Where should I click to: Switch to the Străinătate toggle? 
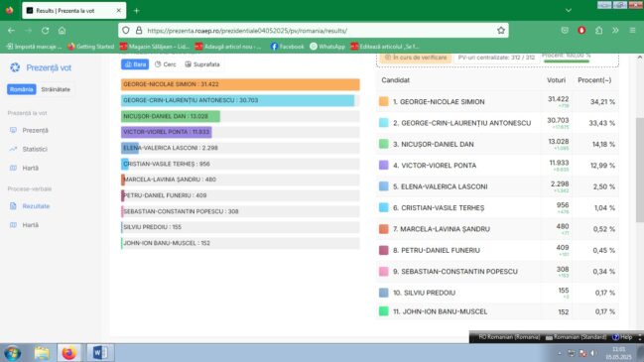(56, 89)
